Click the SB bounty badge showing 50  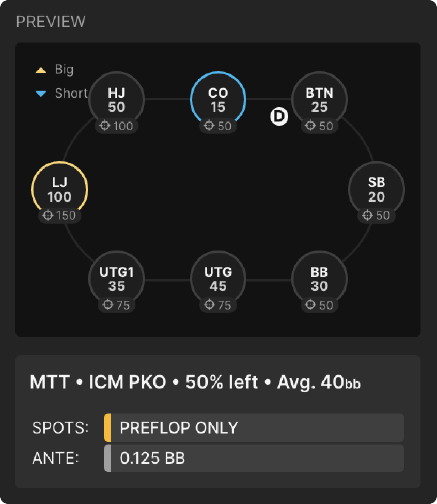(376, 216)
